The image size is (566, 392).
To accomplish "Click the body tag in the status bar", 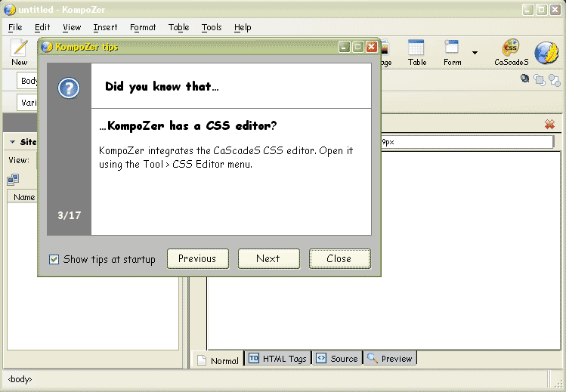I will point(20,379).
